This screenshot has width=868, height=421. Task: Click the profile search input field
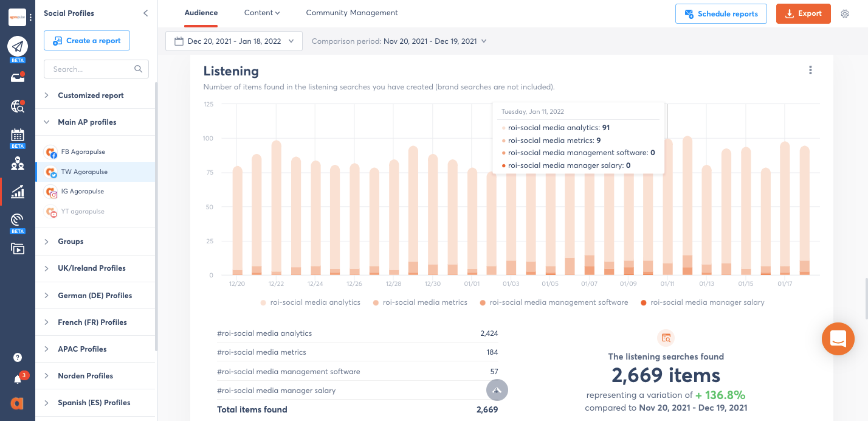click(x=91, y=69)
